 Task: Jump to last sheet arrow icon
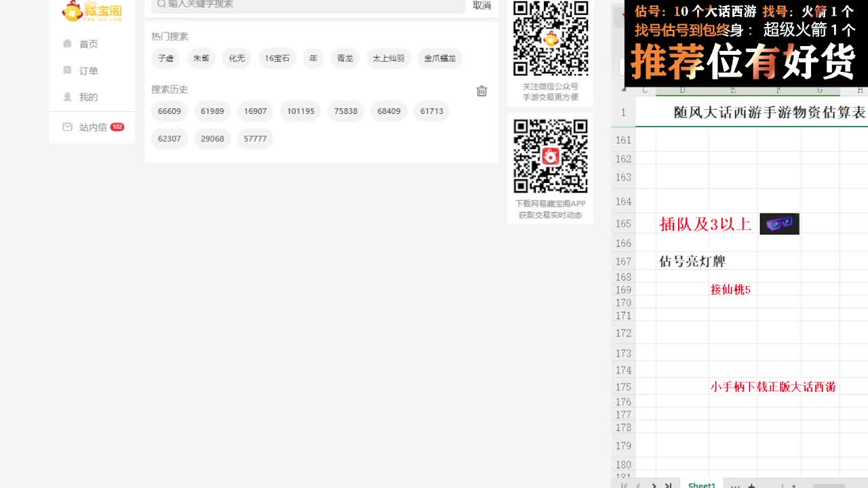(669, 485)
